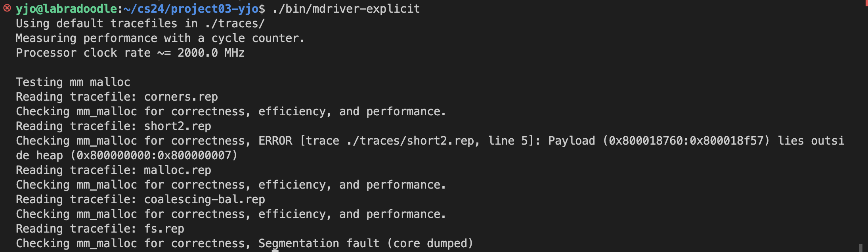
Task: Click the coalescing-bal.rep tracefile name
Action: [205, 199]
